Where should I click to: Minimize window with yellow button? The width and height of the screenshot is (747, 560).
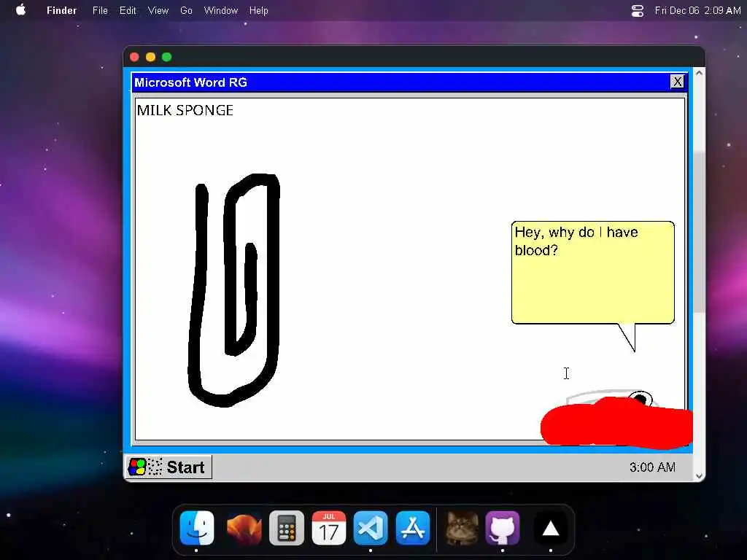150,57
